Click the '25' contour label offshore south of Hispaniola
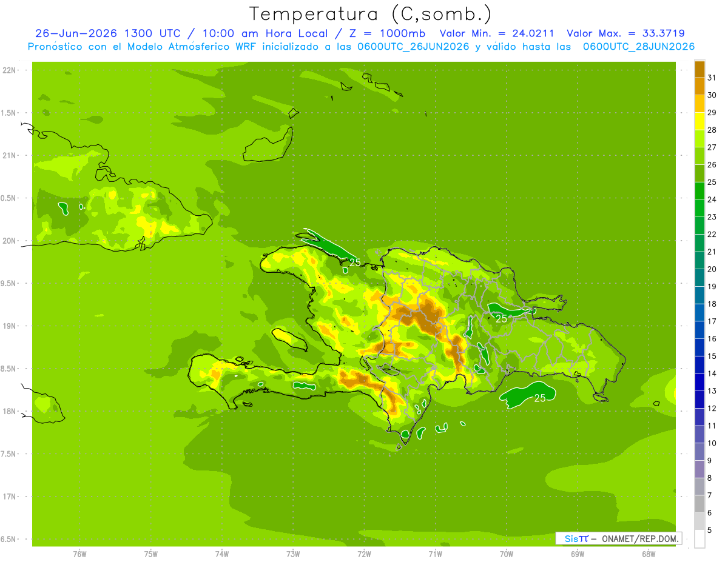 coord(539,398)
